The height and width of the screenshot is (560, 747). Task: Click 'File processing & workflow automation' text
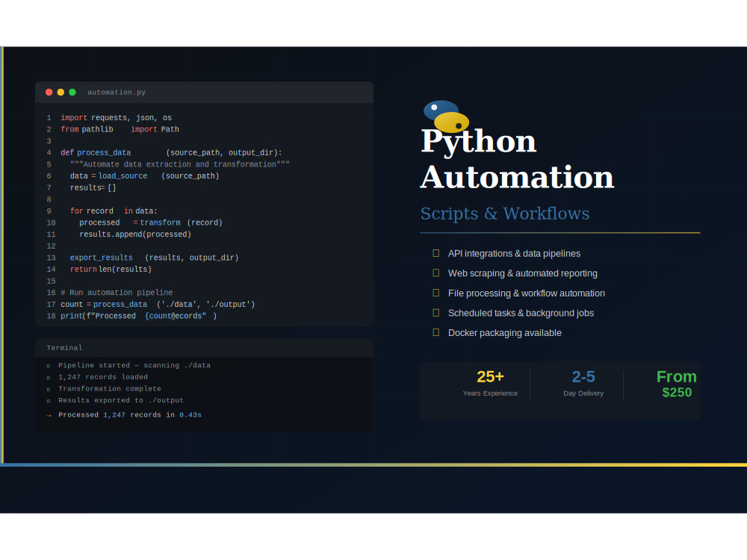(527, 293)
